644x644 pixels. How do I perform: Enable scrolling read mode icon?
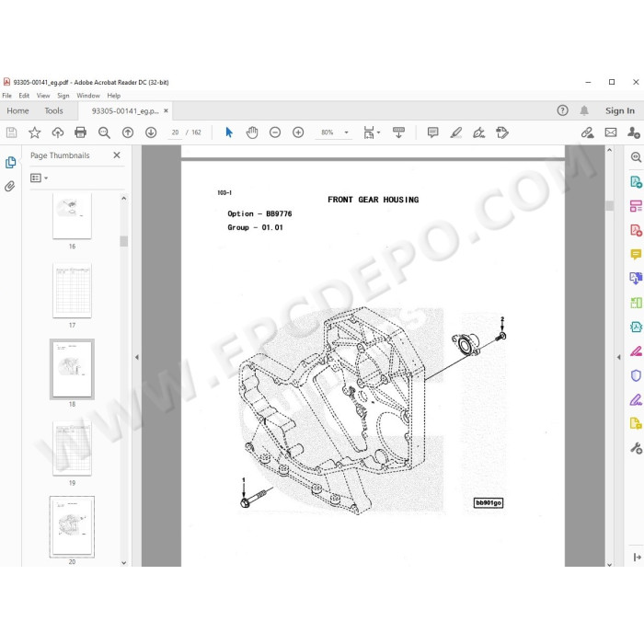pos(398,132)
